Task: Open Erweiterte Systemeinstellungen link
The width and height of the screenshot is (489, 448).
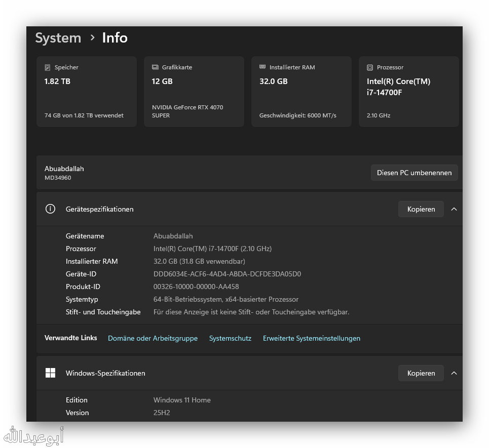Action: point(312,338)
